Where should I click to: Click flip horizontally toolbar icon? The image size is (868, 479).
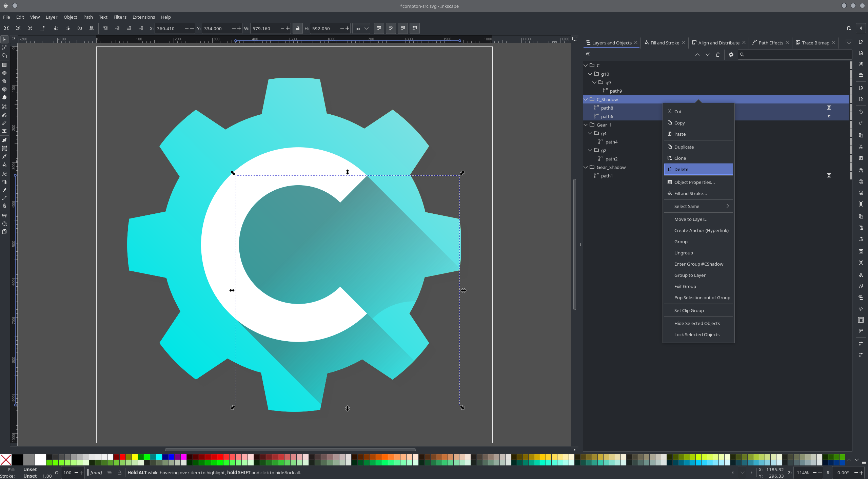tap(79, 28)
